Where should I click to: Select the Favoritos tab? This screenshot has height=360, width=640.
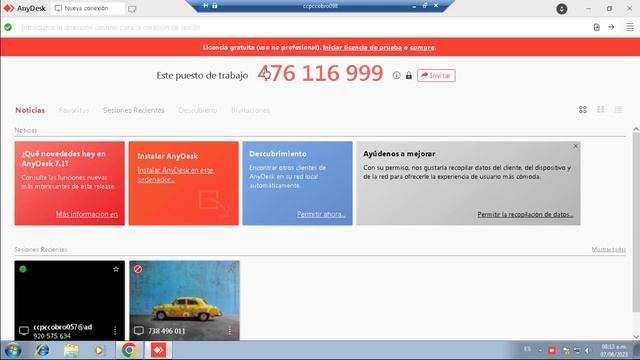[74, 110]
